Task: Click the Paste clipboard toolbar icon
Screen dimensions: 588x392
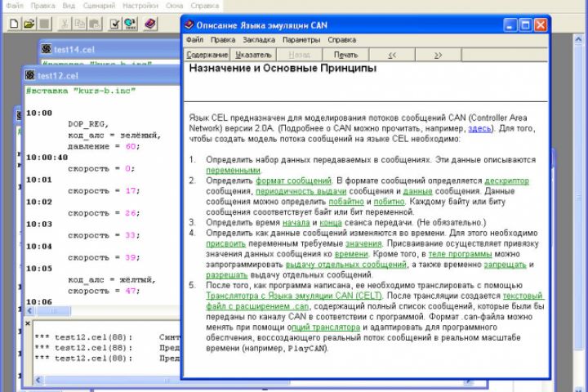Action: click(95, 24)
